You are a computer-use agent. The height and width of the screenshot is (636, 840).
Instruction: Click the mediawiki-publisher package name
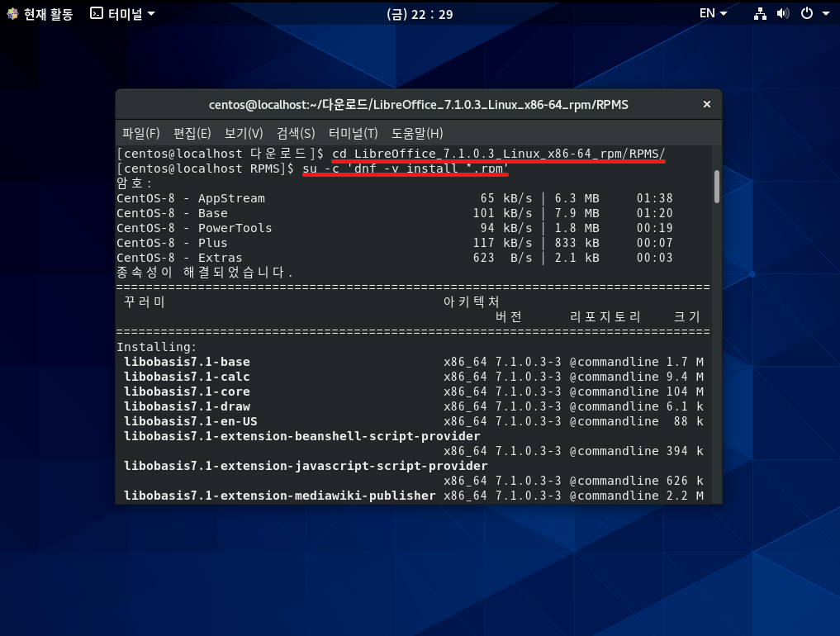280,496
